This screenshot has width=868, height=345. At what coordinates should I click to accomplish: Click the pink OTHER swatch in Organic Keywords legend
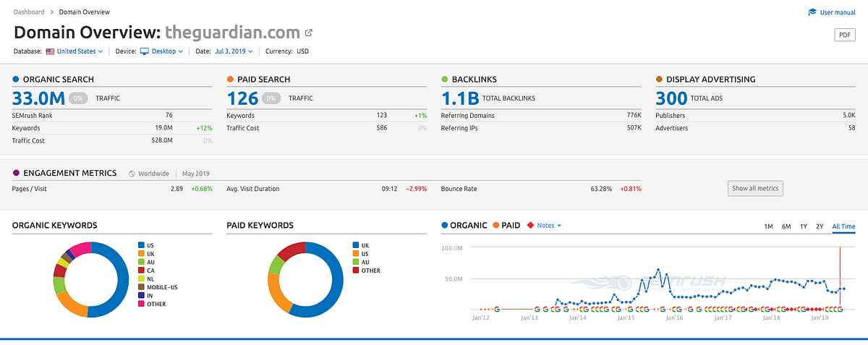click(141, 304)
